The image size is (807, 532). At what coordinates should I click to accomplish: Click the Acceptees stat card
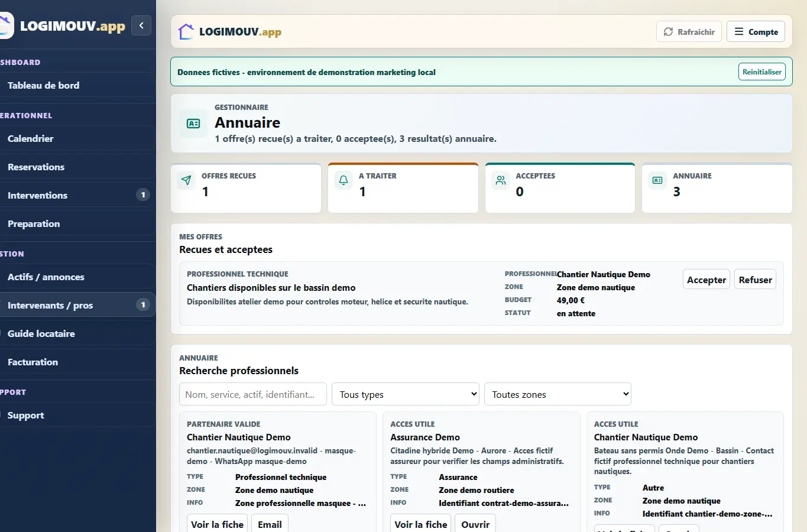[x=560, y=188]
